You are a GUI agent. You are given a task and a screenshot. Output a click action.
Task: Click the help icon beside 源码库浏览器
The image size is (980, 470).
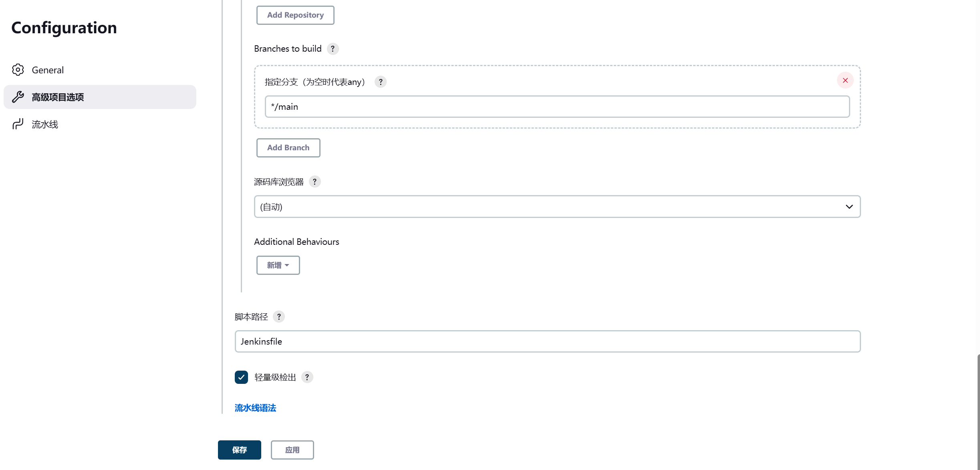click(x=315, y=182)
